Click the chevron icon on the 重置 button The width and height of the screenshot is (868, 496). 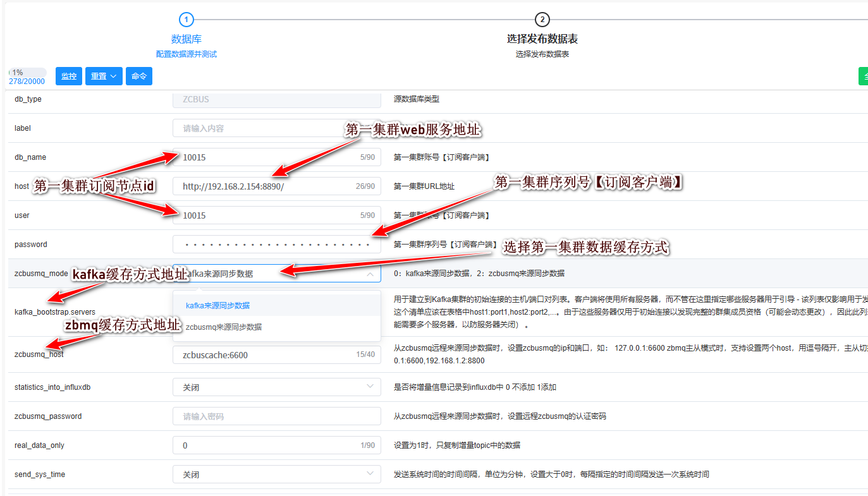click(x=114, y=76)
